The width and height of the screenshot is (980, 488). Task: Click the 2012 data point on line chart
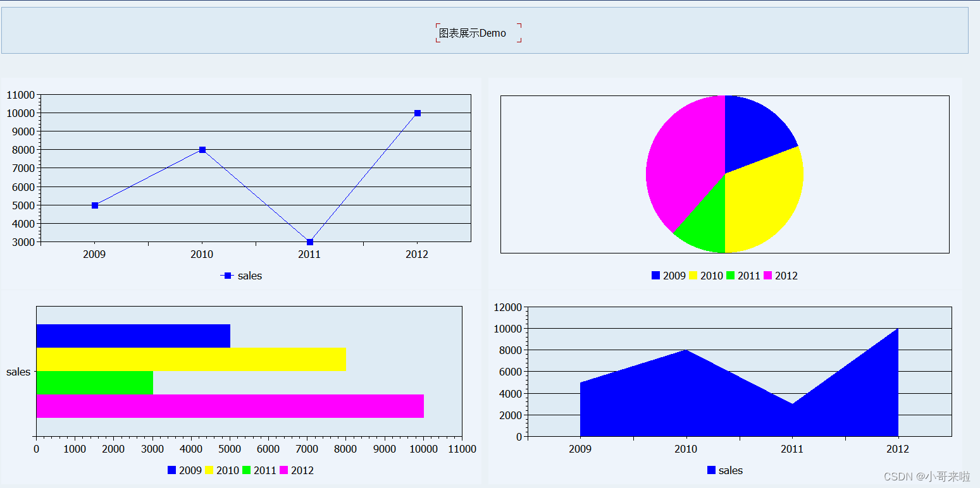coord(418,113)
